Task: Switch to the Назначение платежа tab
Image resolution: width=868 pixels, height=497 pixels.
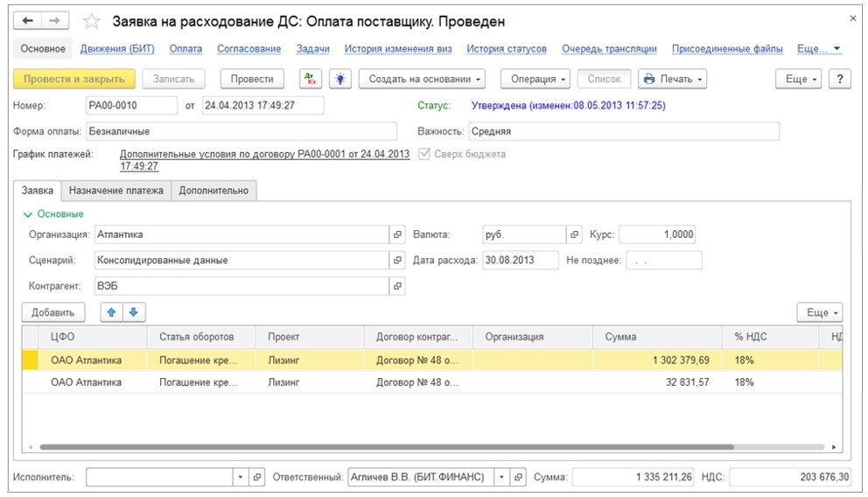Action: pyautogui.click(x=116, y=190)
